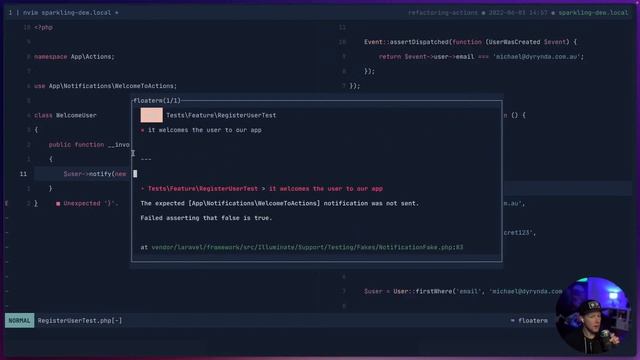This screenshot has width=640, height=360.
Task: Click 'The expected [App\Notifications\WelcomeToActions]' message
Action: (280, 203)
